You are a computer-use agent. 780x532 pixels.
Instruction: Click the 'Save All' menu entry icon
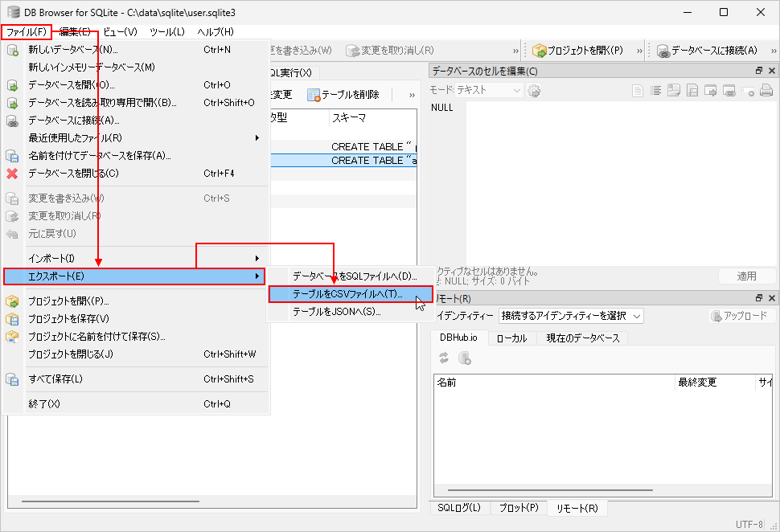coord(12,379)
